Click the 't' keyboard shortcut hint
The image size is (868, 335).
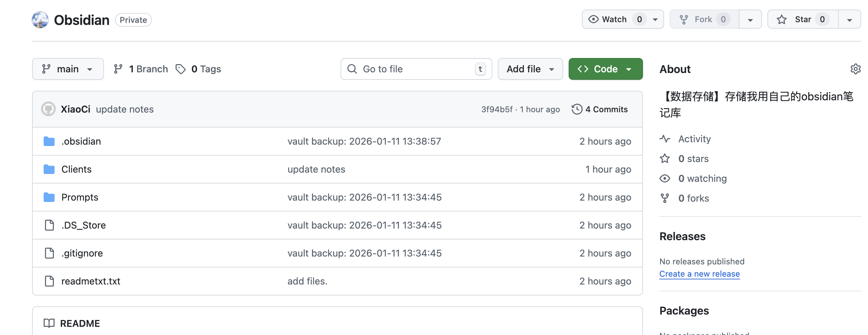pyautogui.click(x=480, y=69)
